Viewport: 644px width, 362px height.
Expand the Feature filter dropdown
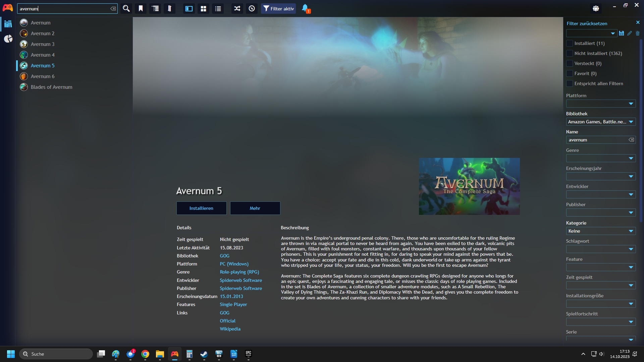point(631,267)
